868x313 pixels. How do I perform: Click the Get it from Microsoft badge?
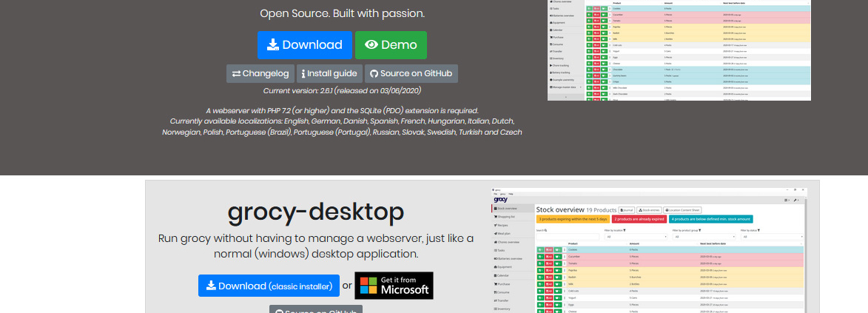(394, 286)
